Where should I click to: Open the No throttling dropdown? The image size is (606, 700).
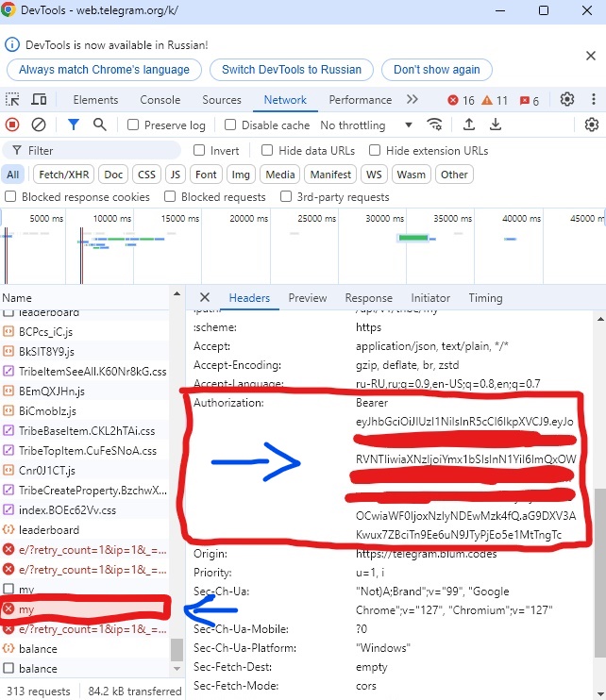[x=366, y=125]
